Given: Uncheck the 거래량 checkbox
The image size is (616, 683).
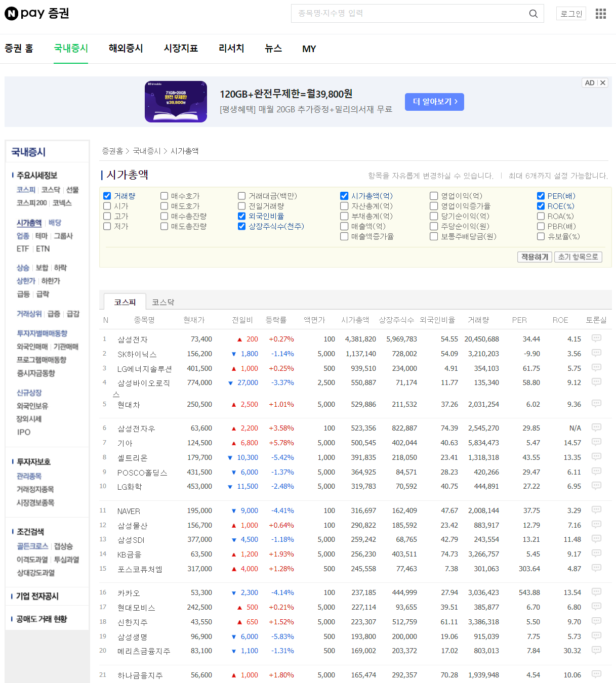Looking at the screenshot, I should tap(107, 196).
